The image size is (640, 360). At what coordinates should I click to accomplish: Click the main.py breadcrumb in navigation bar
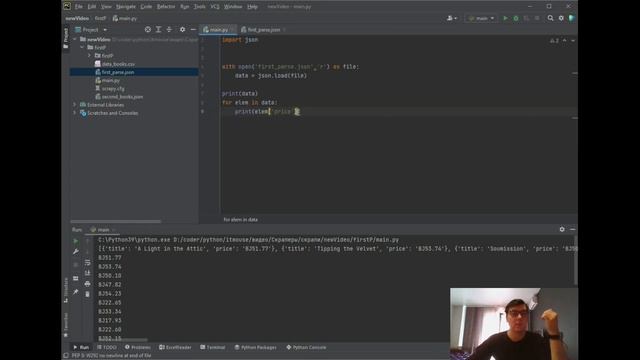pyautogui.click(x=125, y=18)
